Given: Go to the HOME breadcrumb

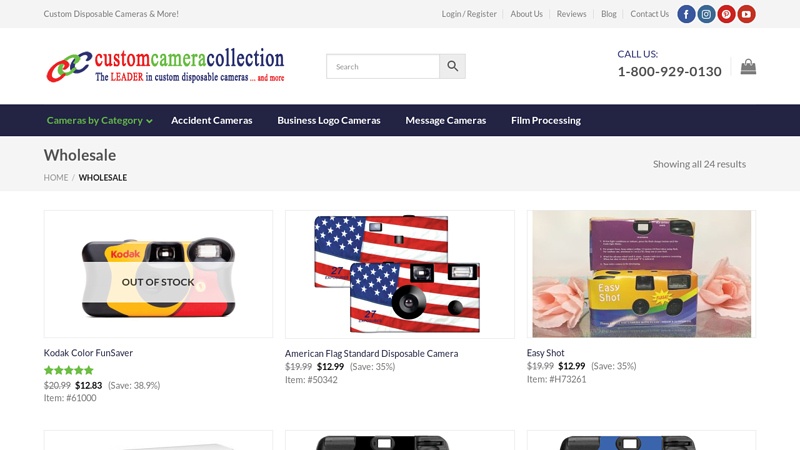Looking at the screenshot, I should pyautogui.click(x=56, y=178).
